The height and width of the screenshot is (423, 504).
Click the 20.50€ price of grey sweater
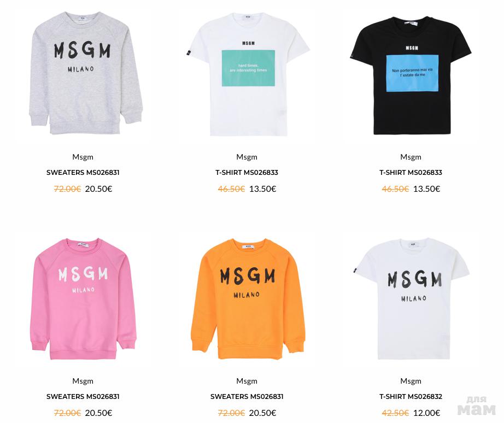99,189
